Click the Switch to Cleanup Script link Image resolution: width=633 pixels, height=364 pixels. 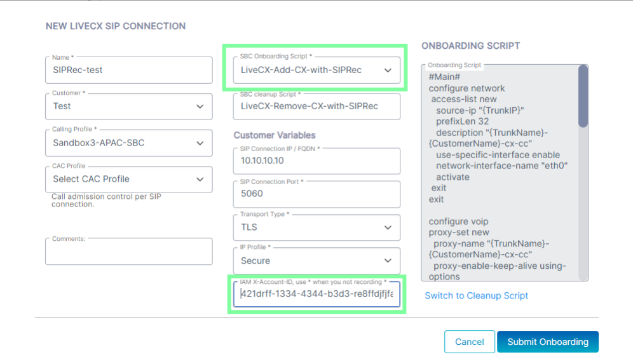[x=477, y=295]
